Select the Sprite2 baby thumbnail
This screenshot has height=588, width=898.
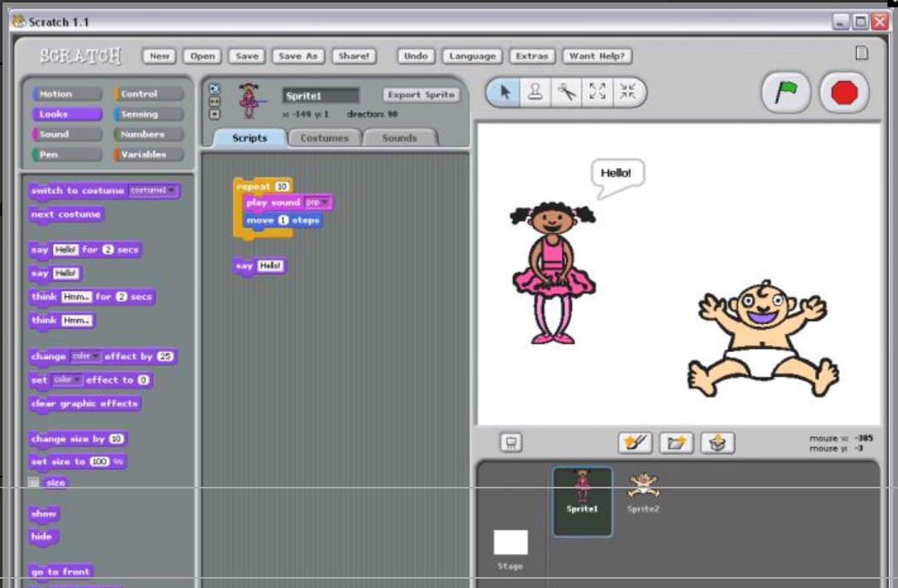pos(643,493)
